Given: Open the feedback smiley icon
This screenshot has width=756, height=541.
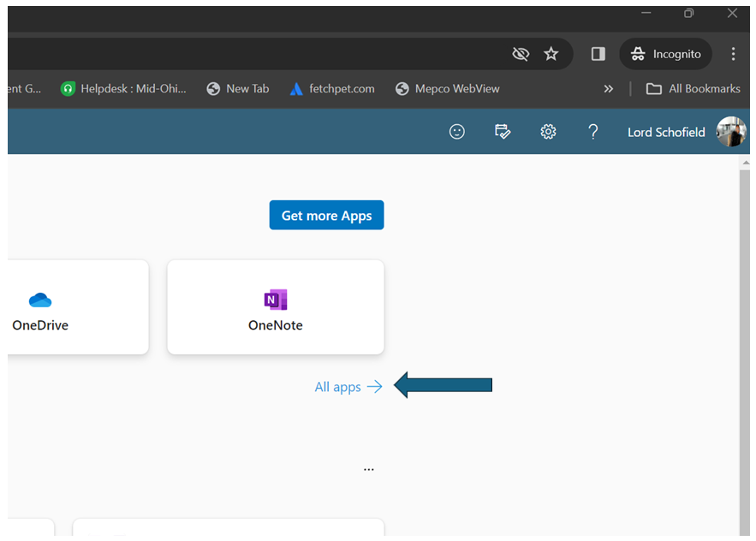Looking at the screenshot, I should point(456,132).
